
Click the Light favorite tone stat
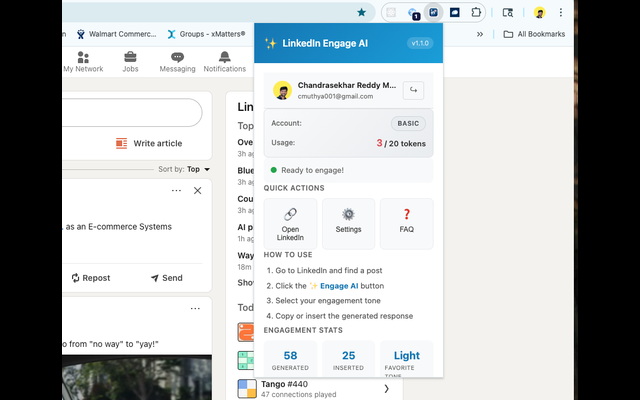(x=407, y=359)
